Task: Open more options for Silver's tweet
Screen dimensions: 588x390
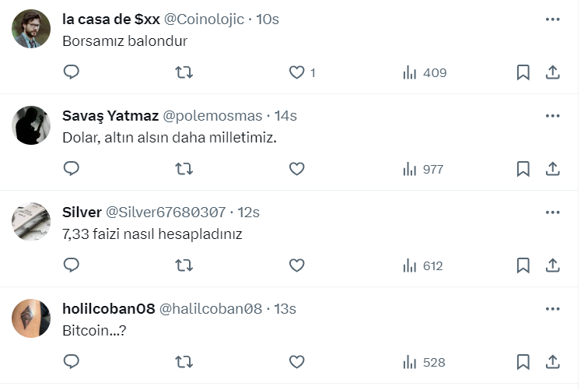Action: (553, 212)
